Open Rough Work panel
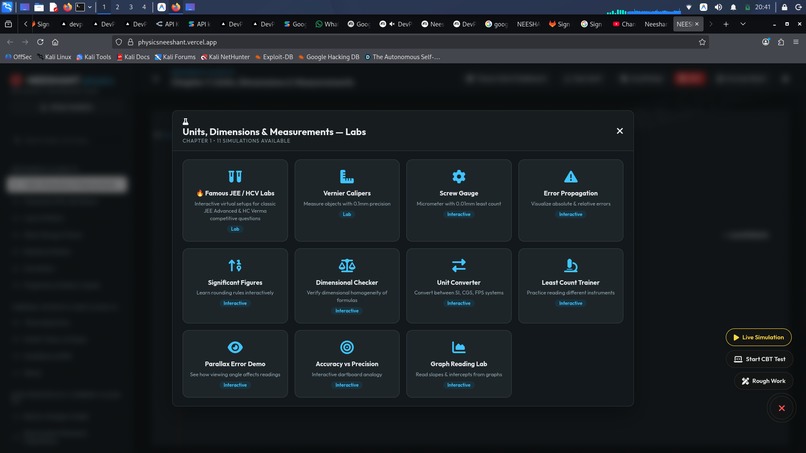This screenshot has height=453, width=806. [x=763, y=381]
